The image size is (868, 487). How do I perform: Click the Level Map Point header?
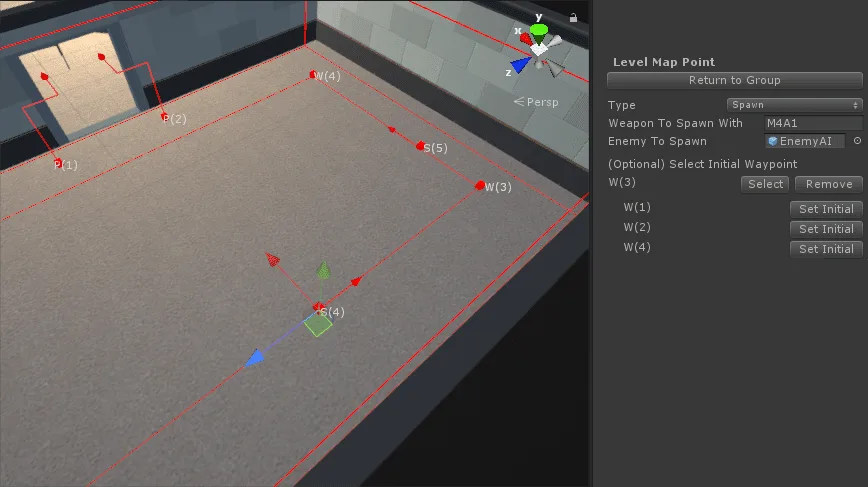[x=664, y=62]
